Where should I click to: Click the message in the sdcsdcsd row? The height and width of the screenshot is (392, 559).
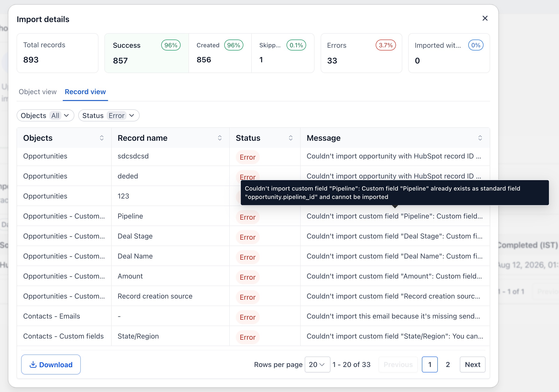point(394,156)
